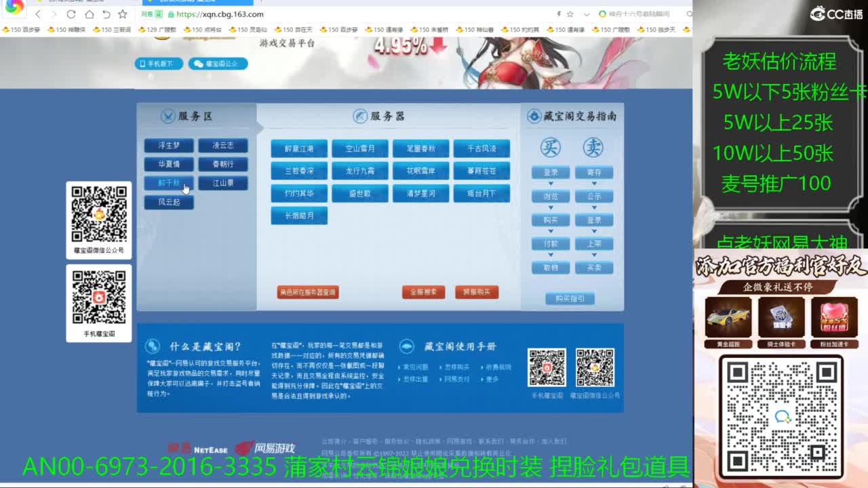The image size is (868, 488).
Task: Click the '付款' step in the buy guide
Action: click(551, 244)
